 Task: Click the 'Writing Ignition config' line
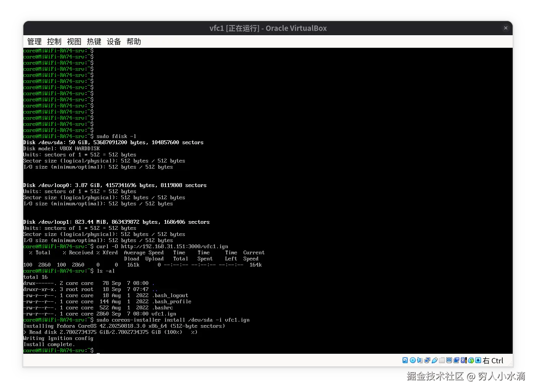pos(58,338)
